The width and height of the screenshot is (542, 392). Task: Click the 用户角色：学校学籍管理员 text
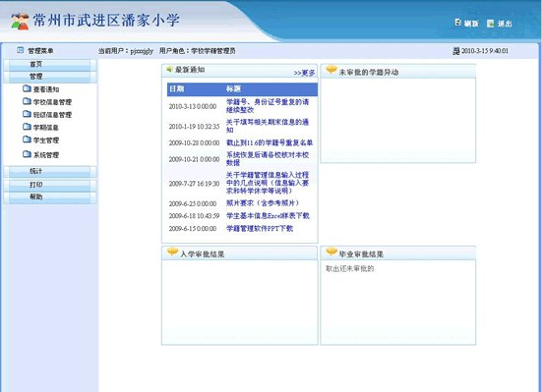point(198,51)
